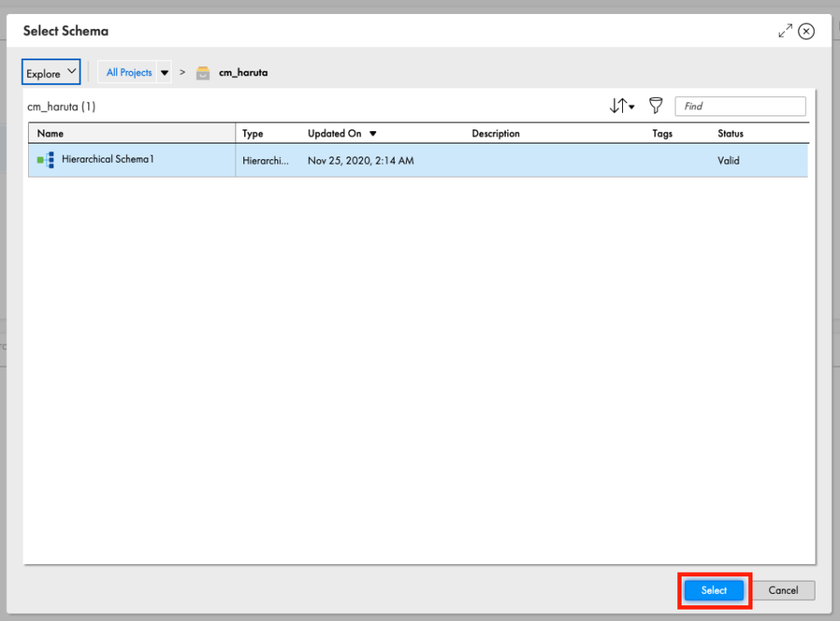Click the cm_haruta breadcrumb text
Screen dimensions: 840x621
[243, 73]
